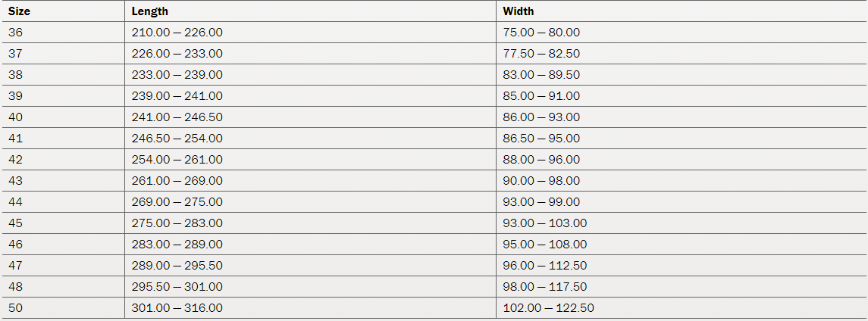
Task: Select the size 50 cell
Action: pos(16,308)
